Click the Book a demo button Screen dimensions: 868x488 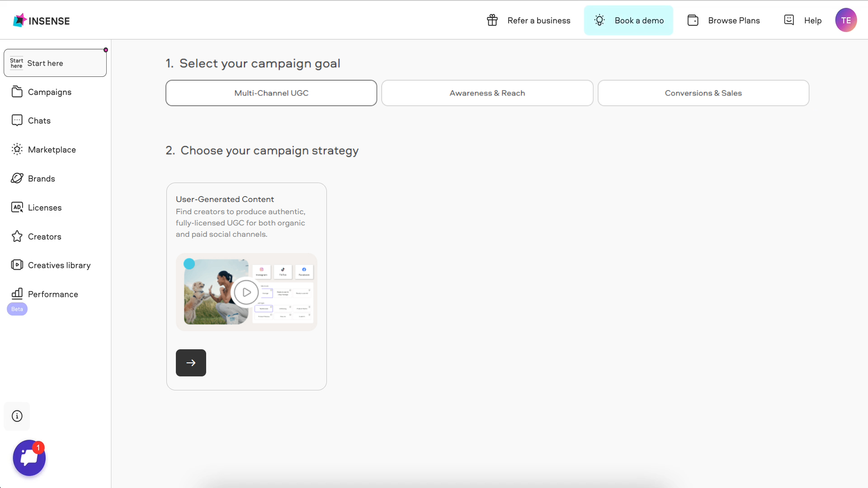[x=628, y=20]
